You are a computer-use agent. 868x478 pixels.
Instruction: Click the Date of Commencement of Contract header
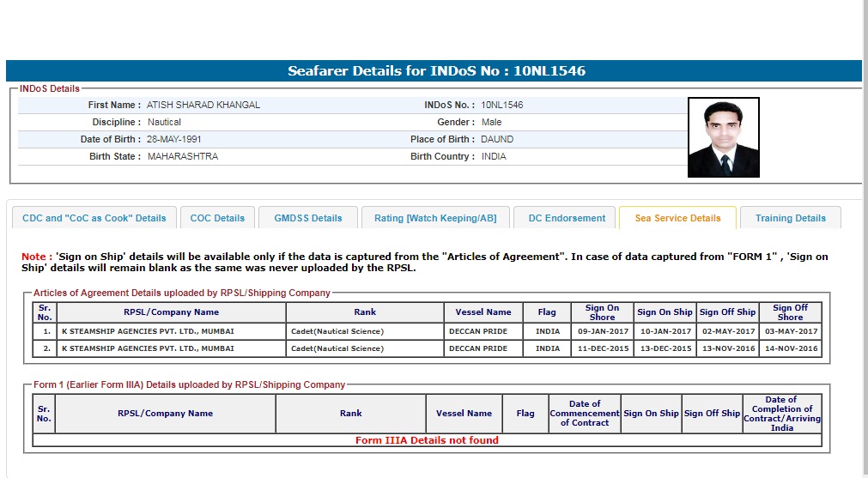[585, 414]
